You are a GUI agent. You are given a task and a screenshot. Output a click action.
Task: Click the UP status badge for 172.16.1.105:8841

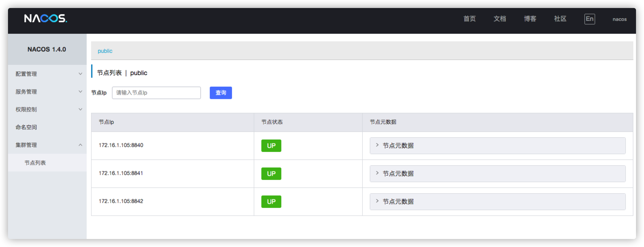tap(271, 173)
